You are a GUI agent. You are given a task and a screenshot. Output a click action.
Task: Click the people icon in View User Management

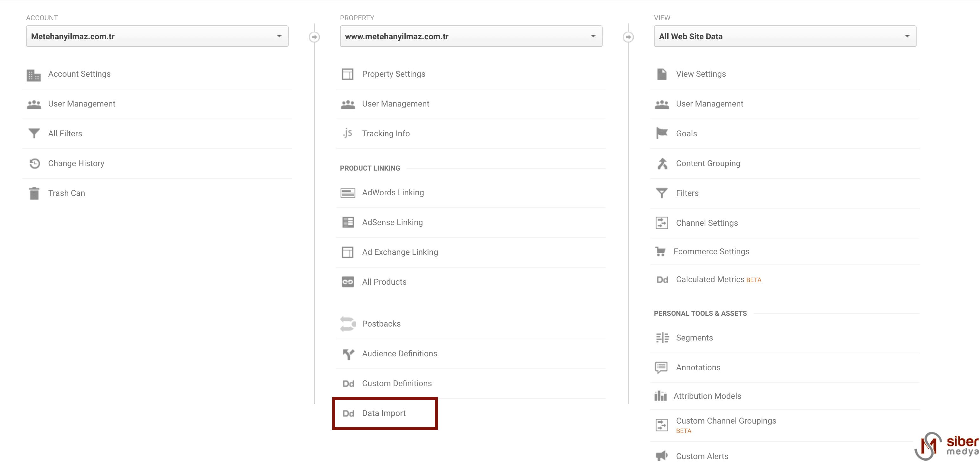[662, 104]
